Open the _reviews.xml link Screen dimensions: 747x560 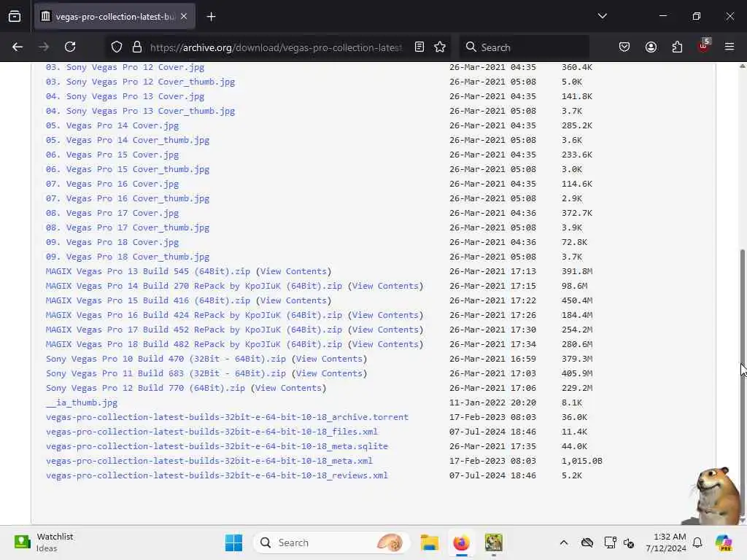pyautogui.click(x=217, y=475)
